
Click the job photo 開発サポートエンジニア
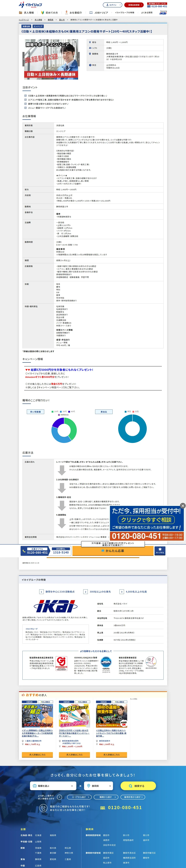click(x=51, y=59)
